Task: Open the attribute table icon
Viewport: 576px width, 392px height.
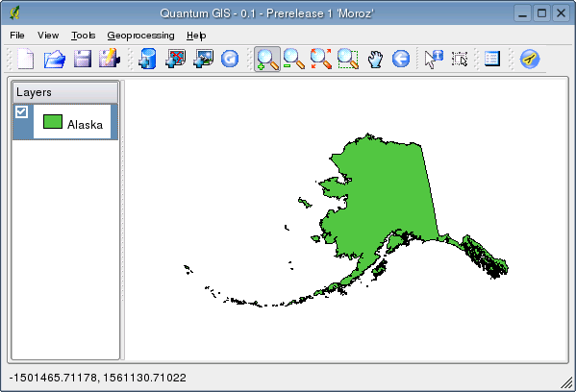Action: pos(492,59)
